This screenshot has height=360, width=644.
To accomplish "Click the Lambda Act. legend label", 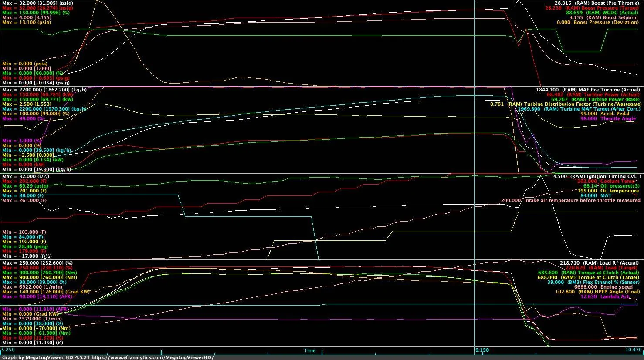I will pos(605,296).
